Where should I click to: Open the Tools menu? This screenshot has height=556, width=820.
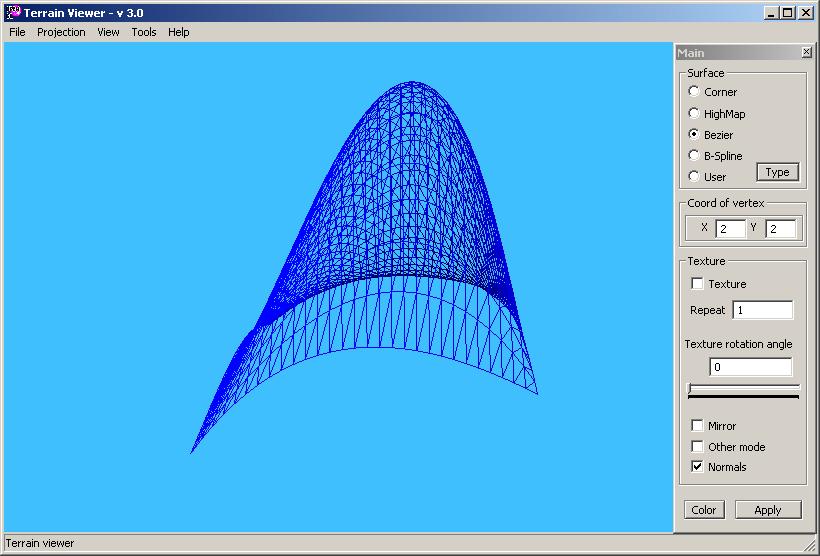coord(144,32)
